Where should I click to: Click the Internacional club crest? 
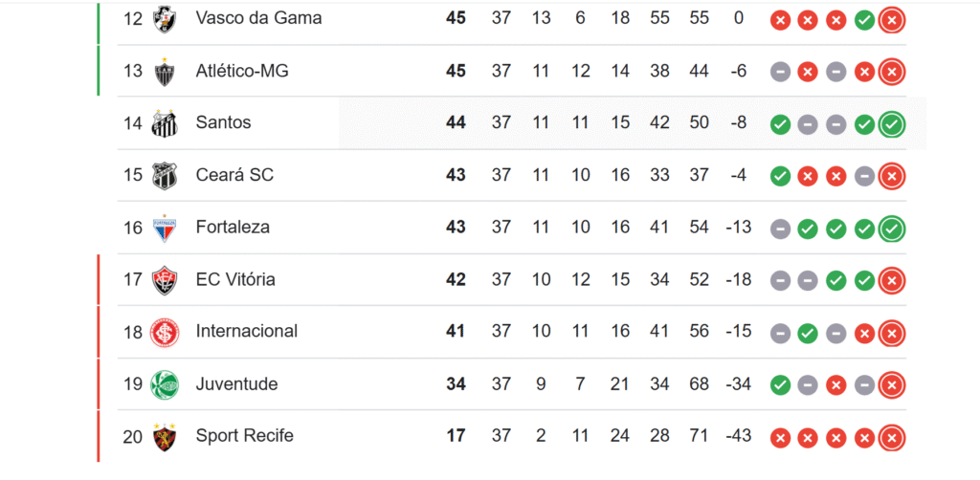(x=165, y=332)
